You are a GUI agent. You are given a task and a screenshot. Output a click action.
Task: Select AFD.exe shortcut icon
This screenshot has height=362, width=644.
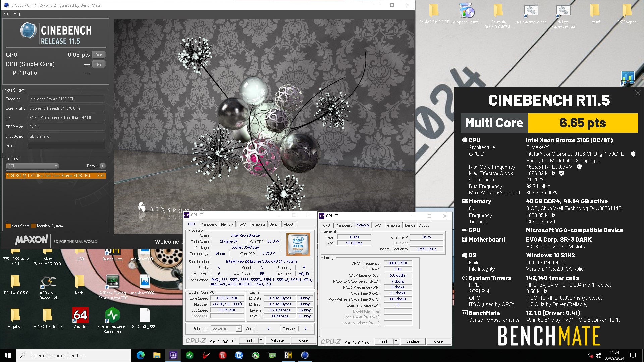point(48,287)
